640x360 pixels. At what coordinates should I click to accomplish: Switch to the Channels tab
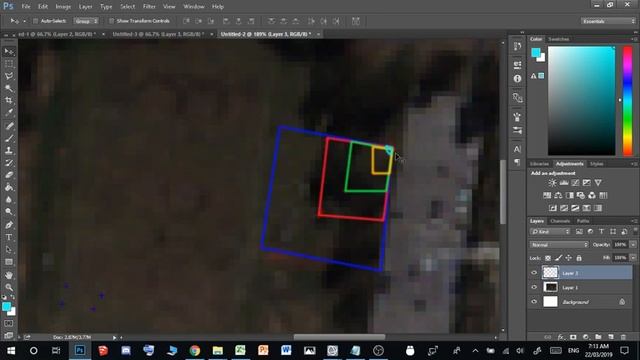tap(560, 221)
